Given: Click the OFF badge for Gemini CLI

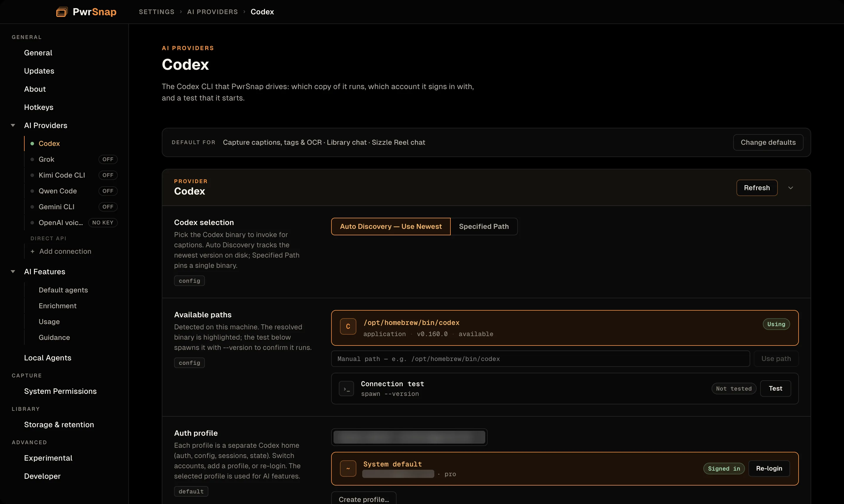Looking at the screenshot, I should tap(108, 207).
